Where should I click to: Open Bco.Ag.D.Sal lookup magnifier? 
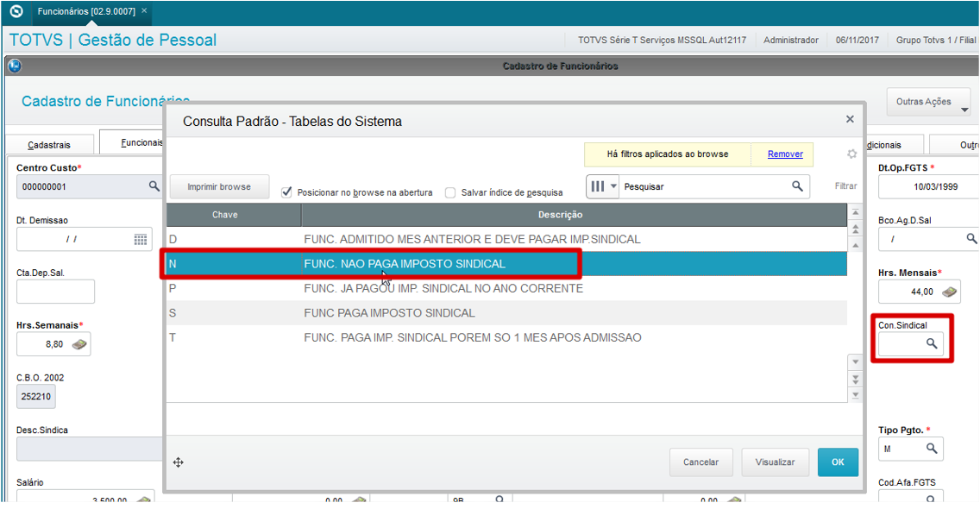click(971, 239)
